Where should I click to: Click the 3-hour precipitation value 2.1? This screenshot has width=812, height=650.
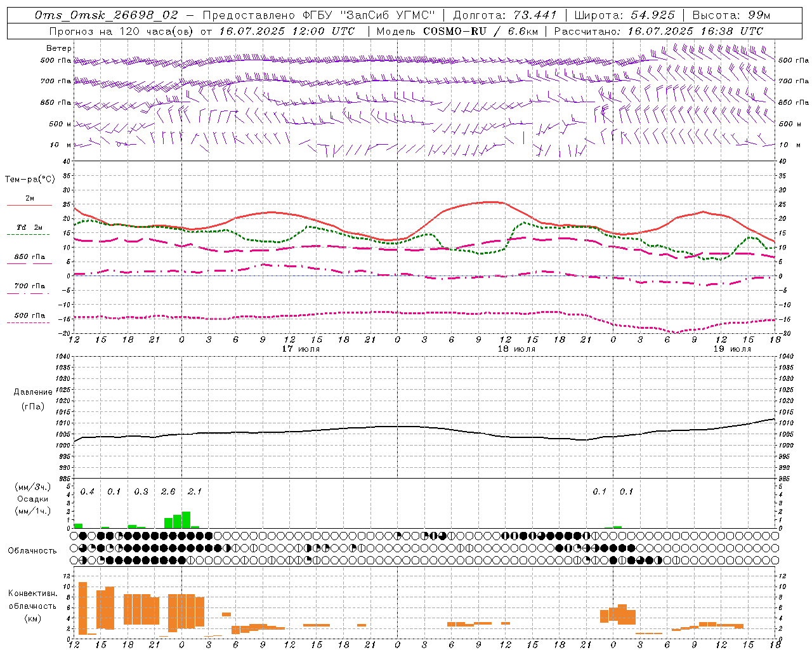[x=195, y=492]
